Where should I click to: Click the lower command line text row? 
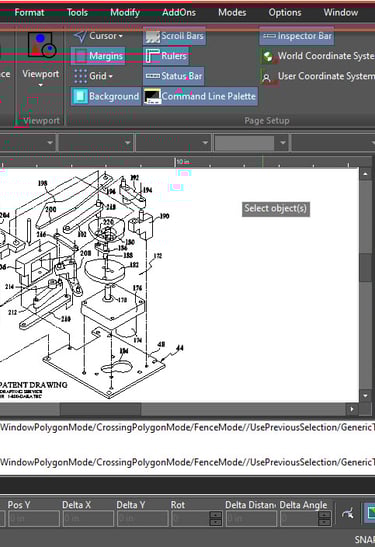point(187,462)
